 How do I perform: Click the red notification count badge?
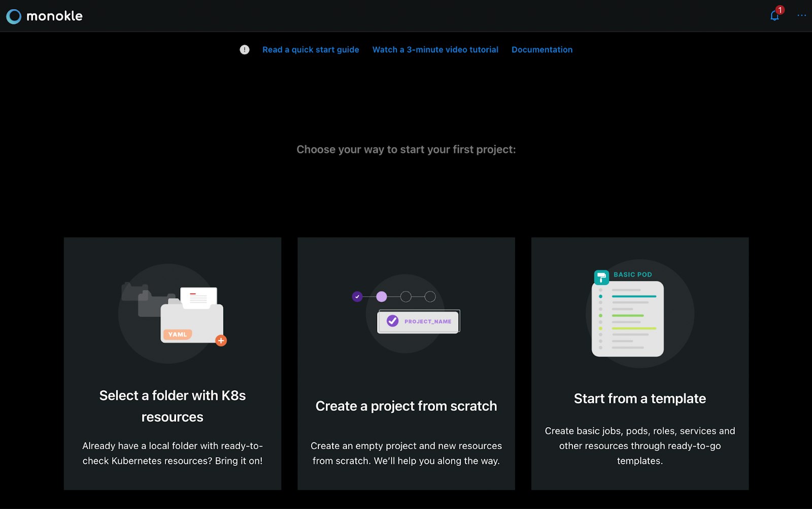click(x=780, y=10)
